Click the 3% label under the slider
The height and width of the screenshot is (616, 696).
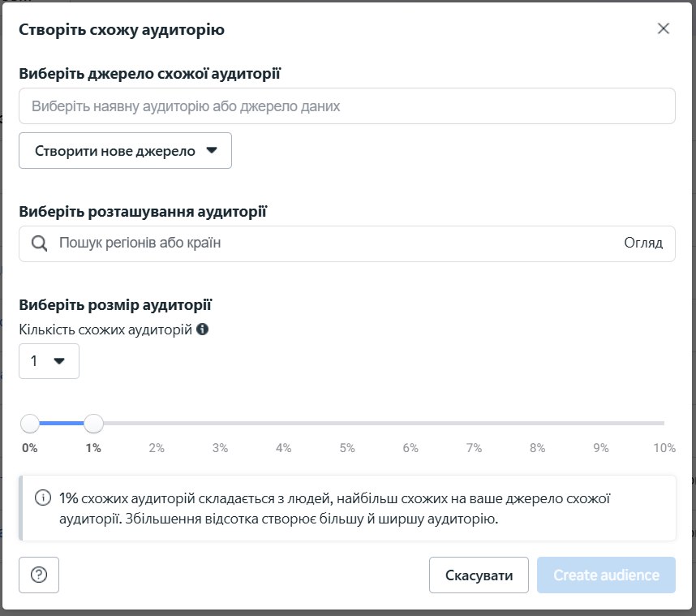(x=220, y=448)
